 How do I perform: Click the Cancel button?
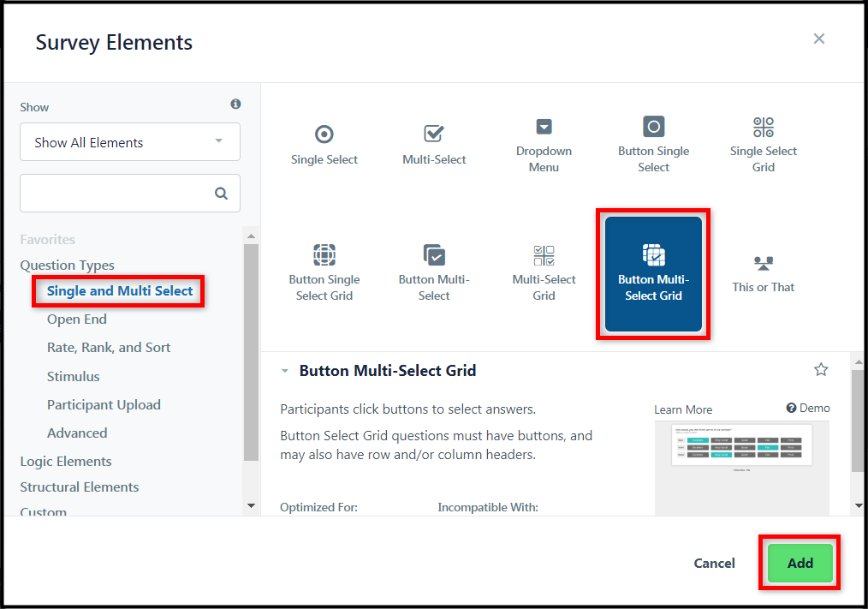click(714, 563)
